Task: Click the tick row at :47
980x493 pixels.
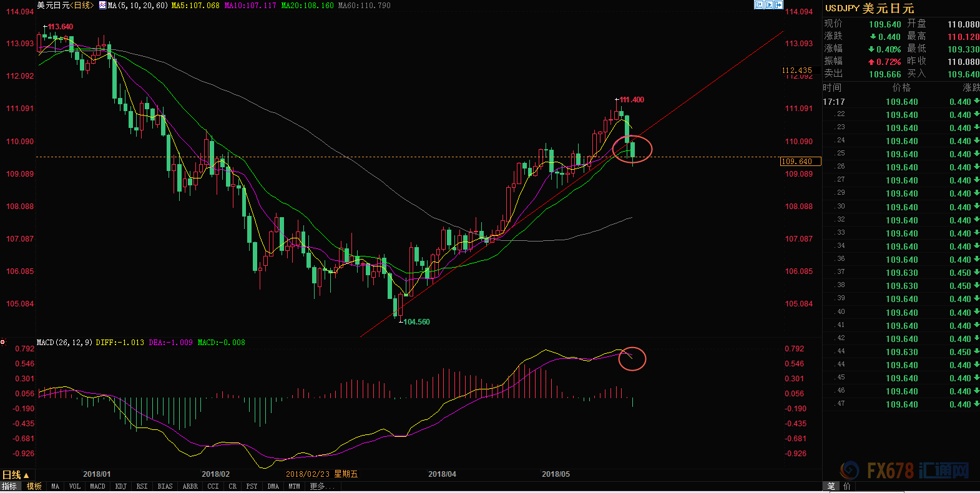Action: [x=901, y=404]
